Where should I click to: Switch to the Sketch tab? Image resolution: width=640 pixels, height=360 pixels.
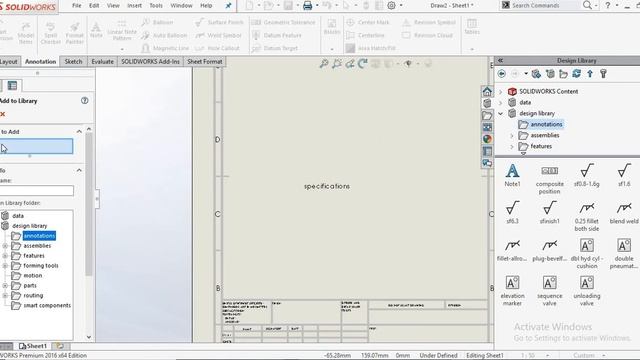point(73,62)
